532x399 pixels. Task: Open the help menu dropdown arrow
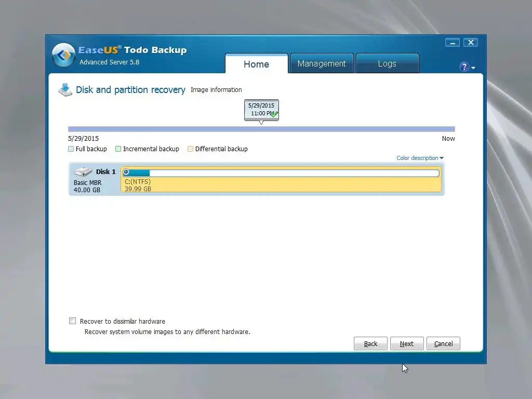(x=473, y=68)
